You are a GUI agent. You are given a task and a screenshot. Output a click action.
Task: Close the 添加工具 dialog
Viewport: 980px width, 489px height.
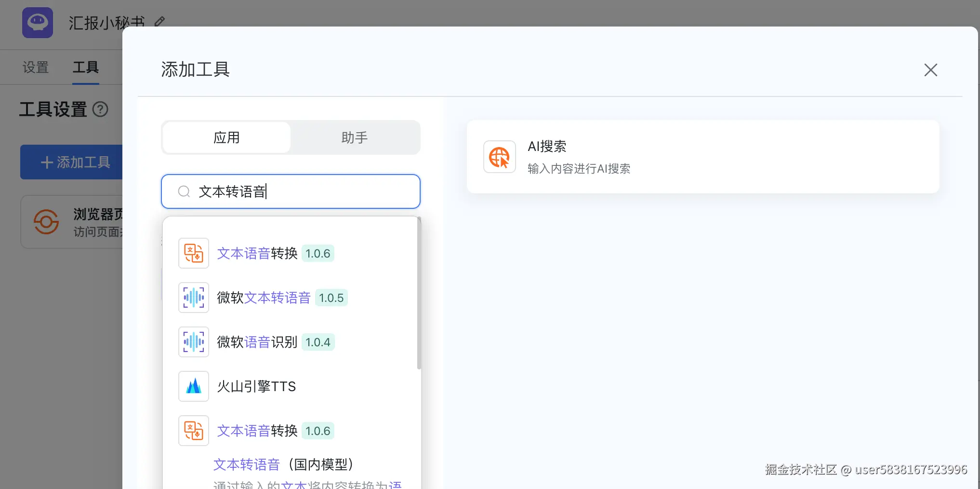point(931,70)
